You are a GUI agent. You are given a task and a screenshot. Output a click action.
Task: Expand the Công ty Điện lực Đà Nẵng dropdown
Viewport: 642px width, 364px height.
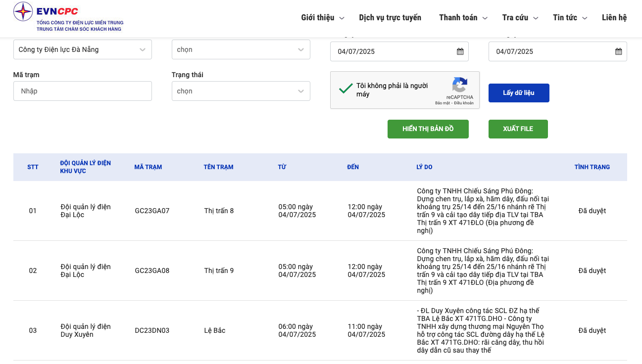click(x=82, y=49)
